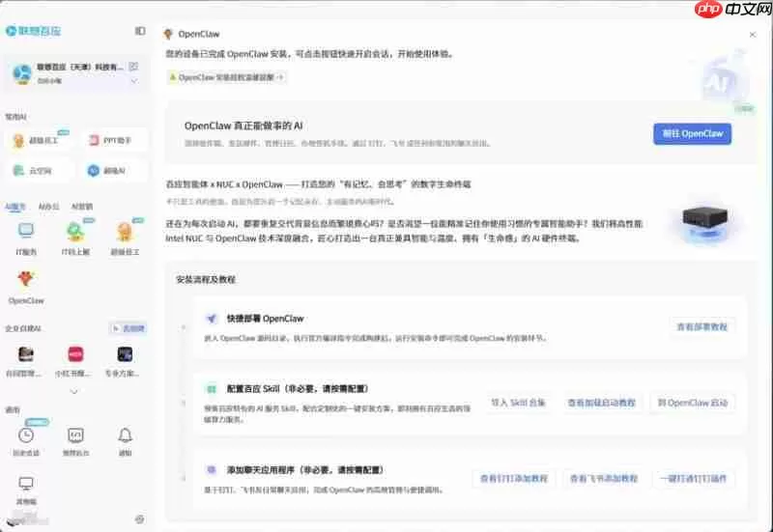Collapse the left sidebar panel icon
The height and width of the screenshot is (532, 773).
pyautogui.click(x=140, y=31)
